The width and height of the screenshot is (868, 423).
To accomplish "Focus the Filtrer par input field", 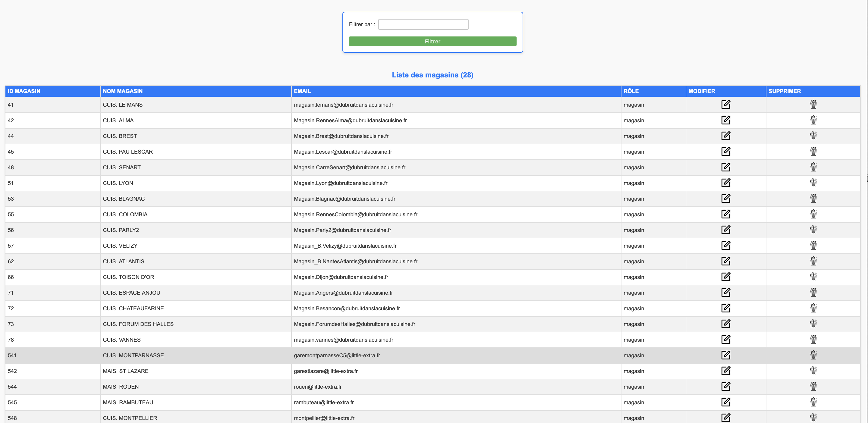I will 423,24.
